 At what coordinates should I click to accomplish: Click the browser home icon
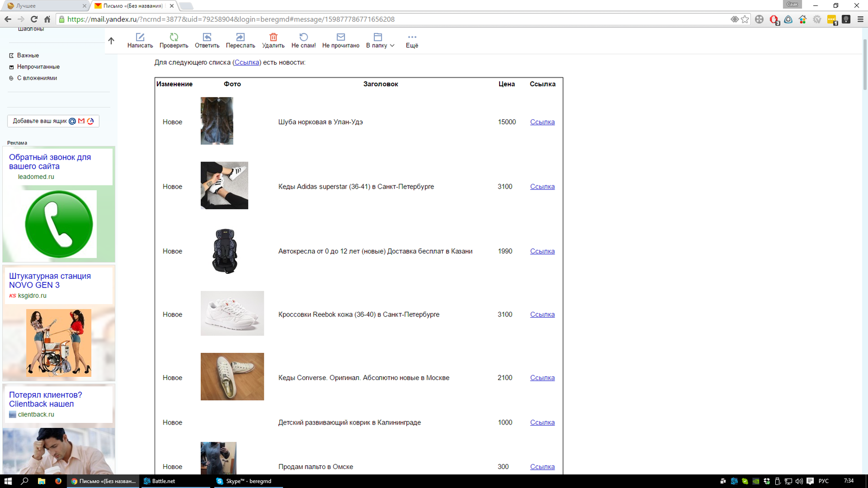47,19
